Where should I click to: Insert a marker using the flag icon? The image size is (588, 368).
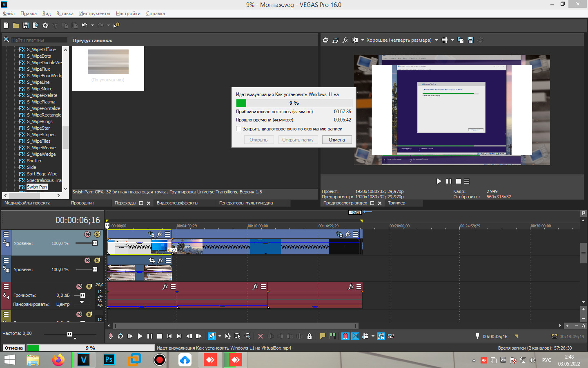coord(323,336)
